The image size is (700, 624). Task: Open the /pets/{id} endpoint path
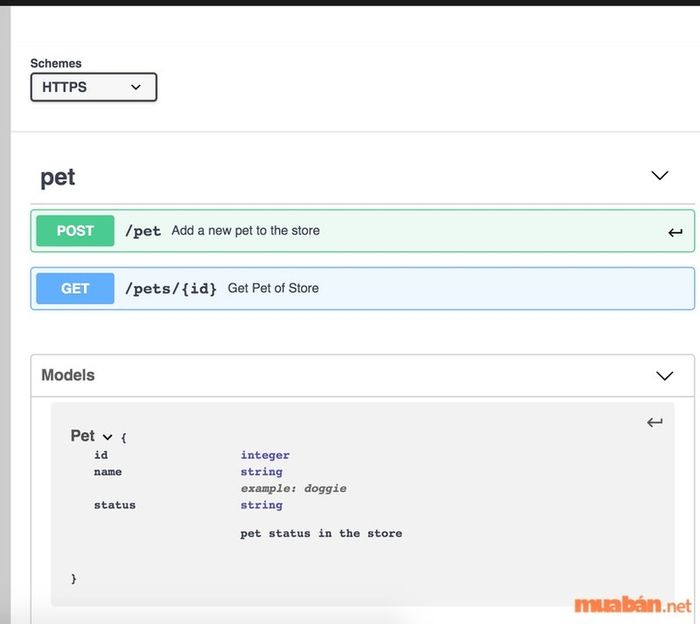pyautogui.click(x=171, y=288)
